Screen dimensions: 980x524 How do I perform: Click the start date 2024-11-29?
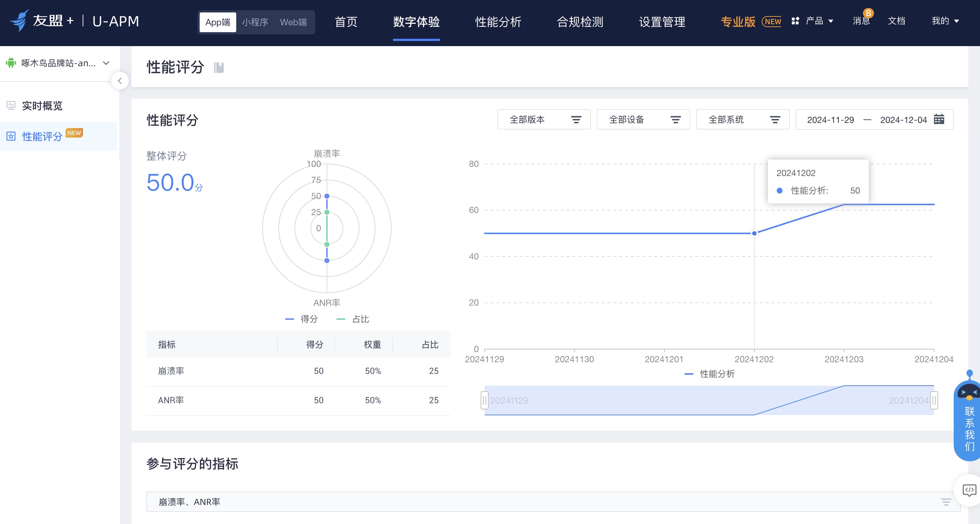[830, 120]
